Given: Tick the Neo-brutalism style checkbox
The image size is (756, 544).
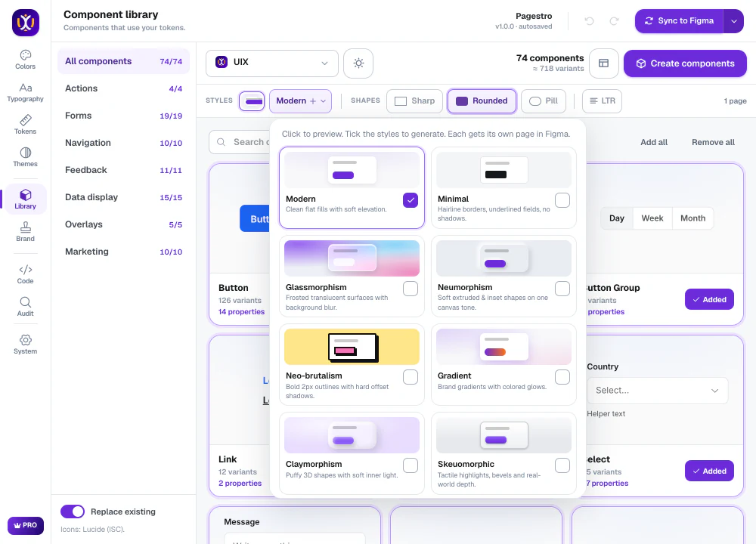Looking at the screenshot, I should (411, 377).
